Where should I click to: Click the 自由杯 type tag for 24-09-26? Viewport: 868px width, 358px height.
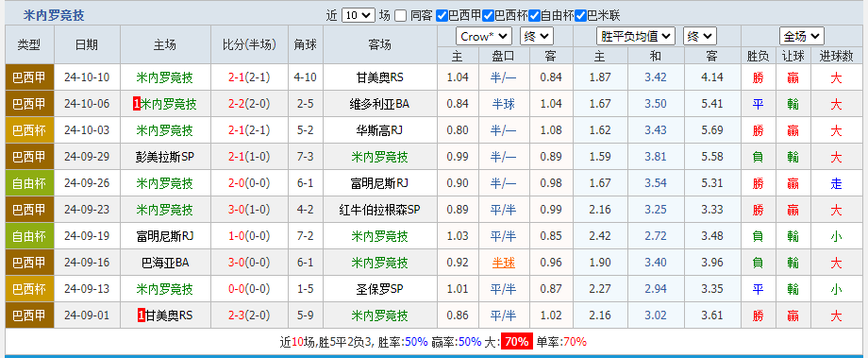click(x=30, y=183)
